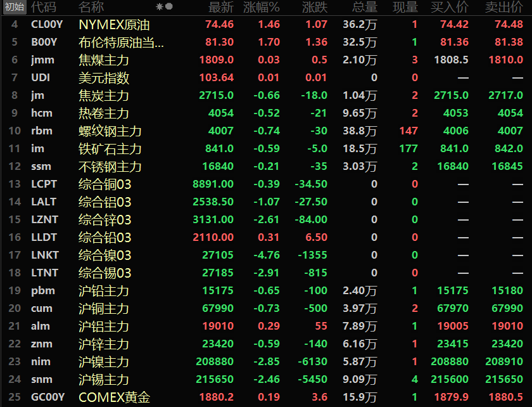Click bid price 81.36
532x407 pixels.
(x=454, y=42)
